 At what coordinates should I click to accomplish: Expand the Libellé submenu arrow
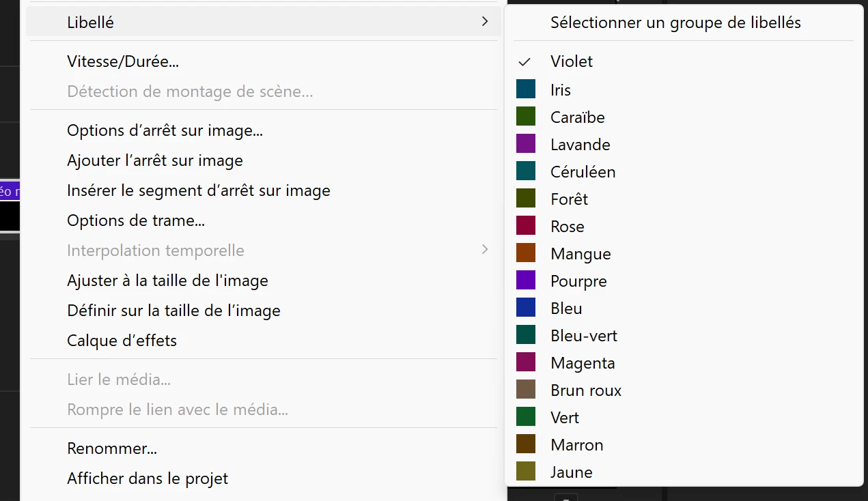pyautogui.click(x=485, y=22)
